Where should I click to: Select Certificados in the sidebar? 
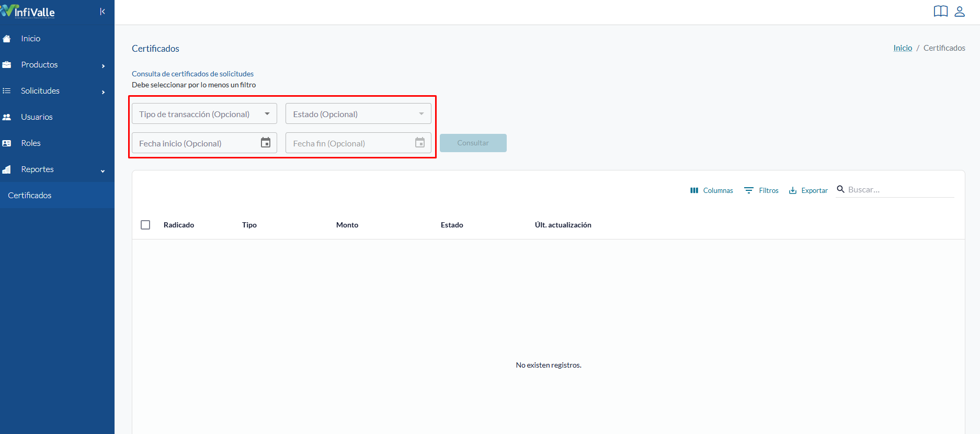pos(57,195)
